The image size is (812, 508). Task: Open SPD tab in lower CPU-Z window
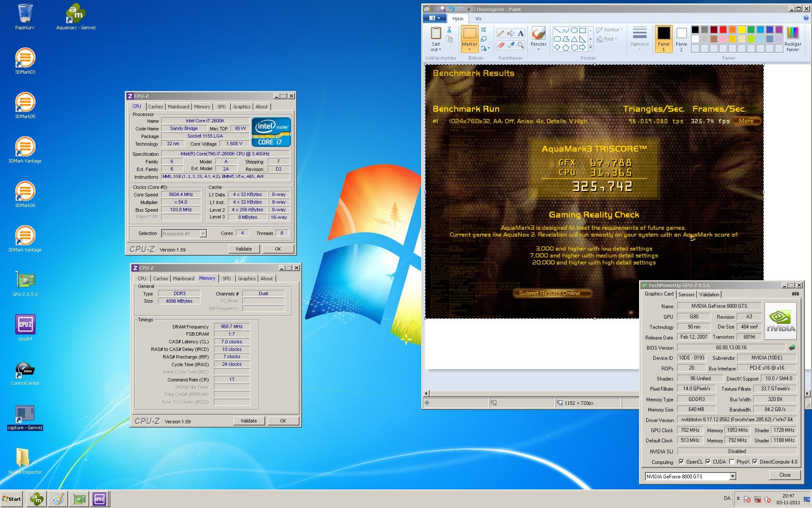(x=227, y=279)
